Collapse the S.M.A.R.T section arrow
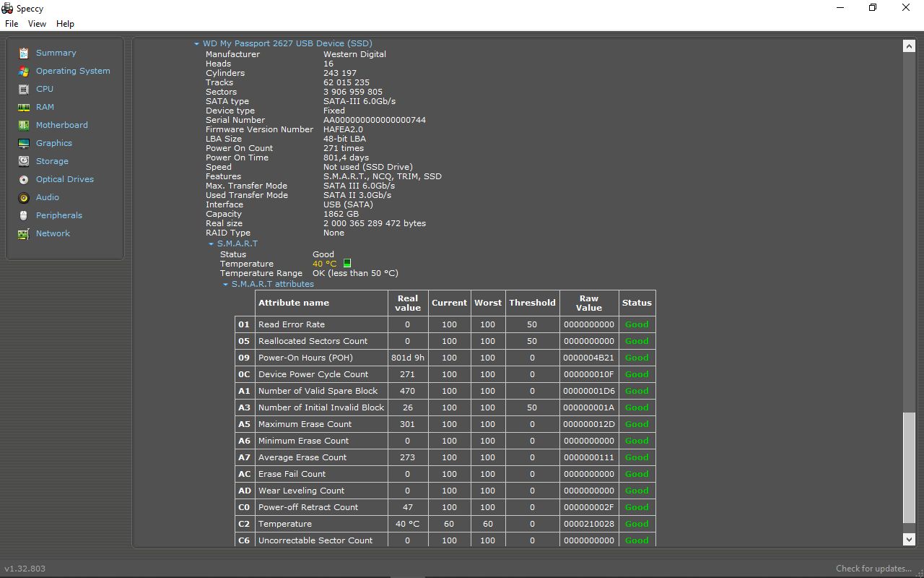The image size is (924, 578). click(x=211, y=244)
